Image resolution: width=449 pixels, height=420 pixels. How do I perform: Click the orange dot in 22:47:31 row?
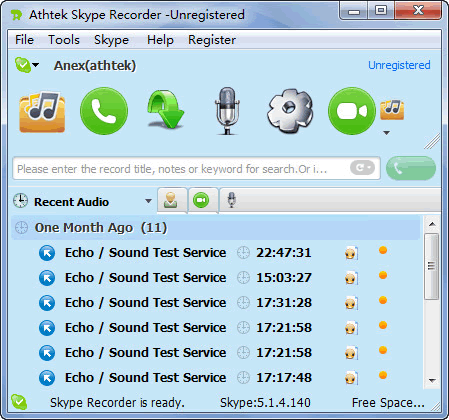(383, 250)
